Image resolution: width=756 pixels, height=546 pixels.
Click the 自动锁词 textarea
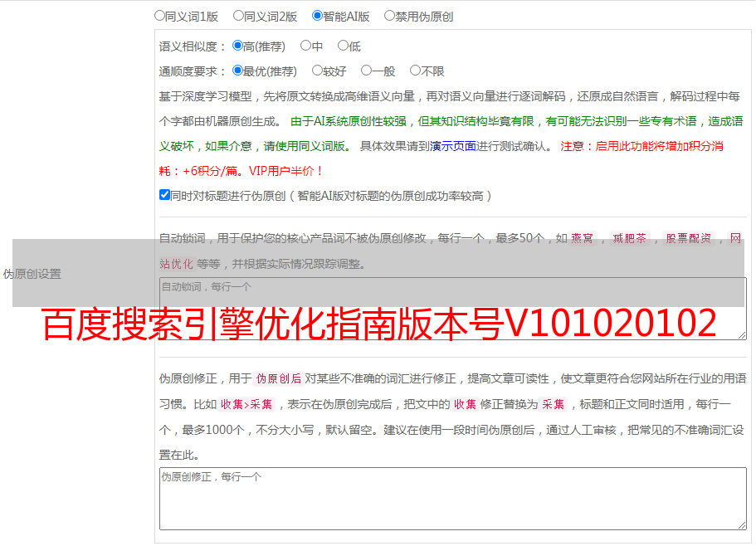click(453, 309)
